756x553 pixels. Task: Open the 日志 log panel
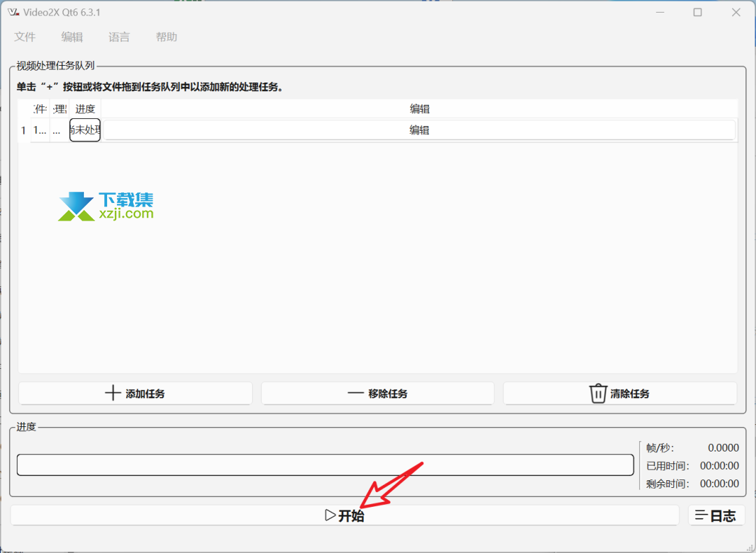click(716, 516)
